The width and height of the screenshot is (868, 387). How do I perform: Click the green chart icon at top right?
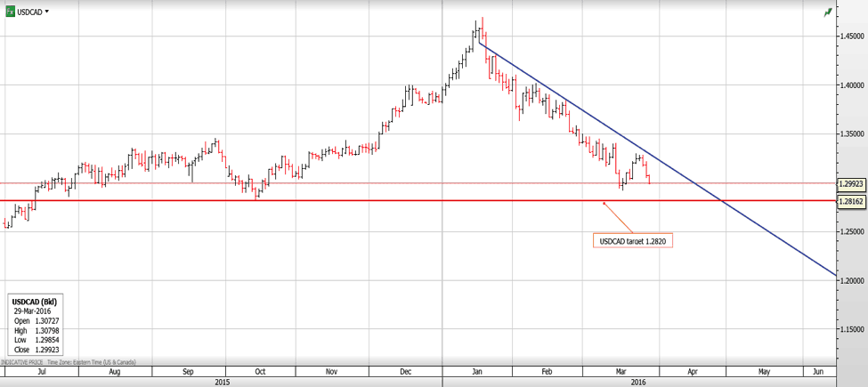[828, 12]
